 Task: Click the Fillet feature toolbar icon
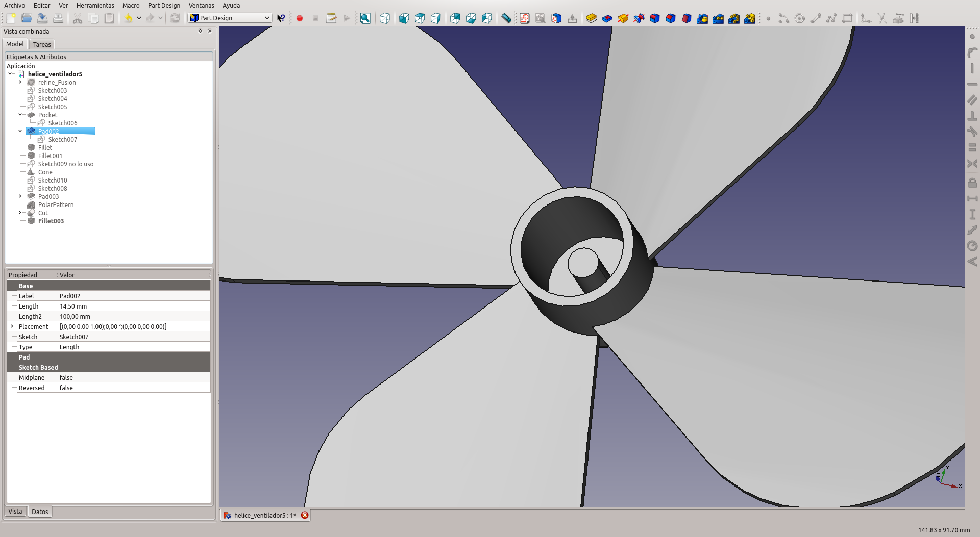655,18
